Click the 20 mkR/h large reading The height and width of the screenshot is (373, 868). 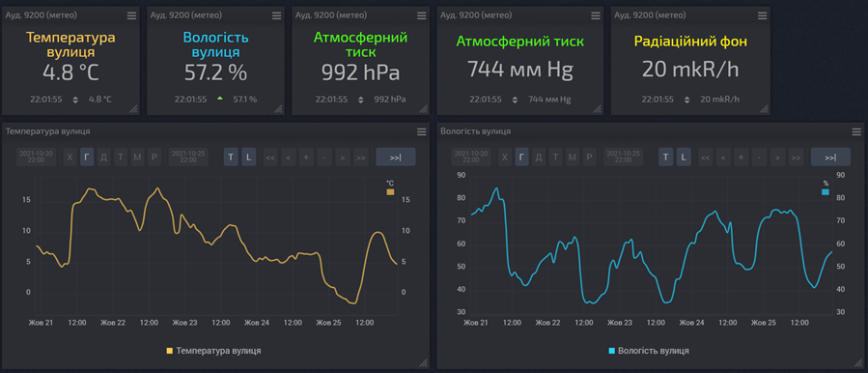tap(690, 70)
